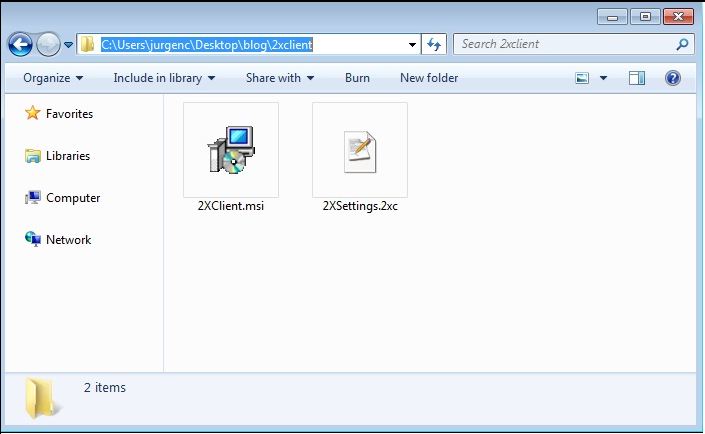Maximize the Explorer window
This screenshot has width=705, height=434.
point(645,17)
